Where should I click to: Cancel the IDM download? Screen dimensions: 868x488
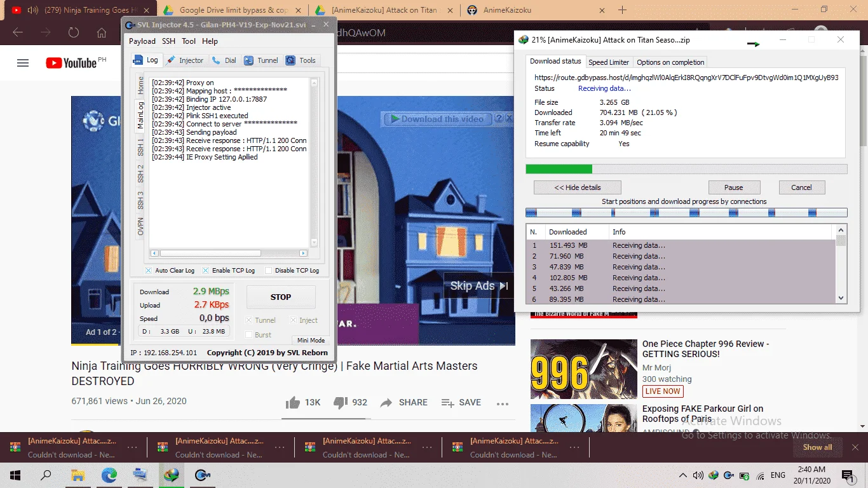point(801,187)
